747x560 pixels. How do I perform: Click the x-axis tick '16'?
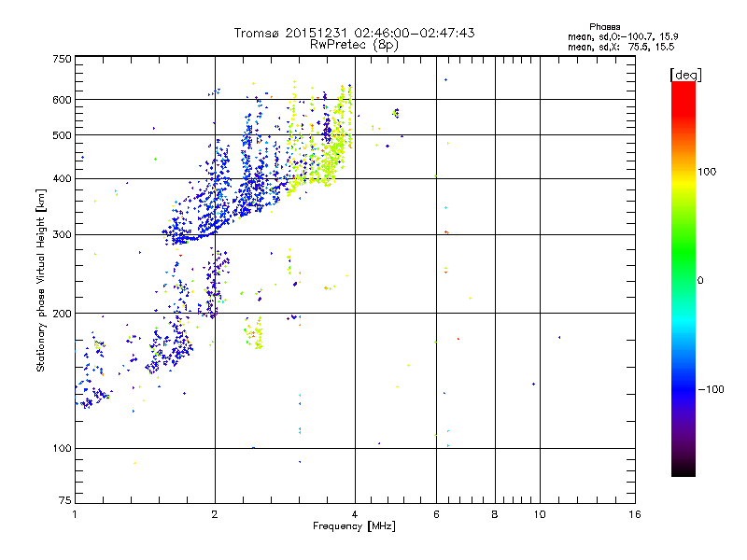coord(635,514)
